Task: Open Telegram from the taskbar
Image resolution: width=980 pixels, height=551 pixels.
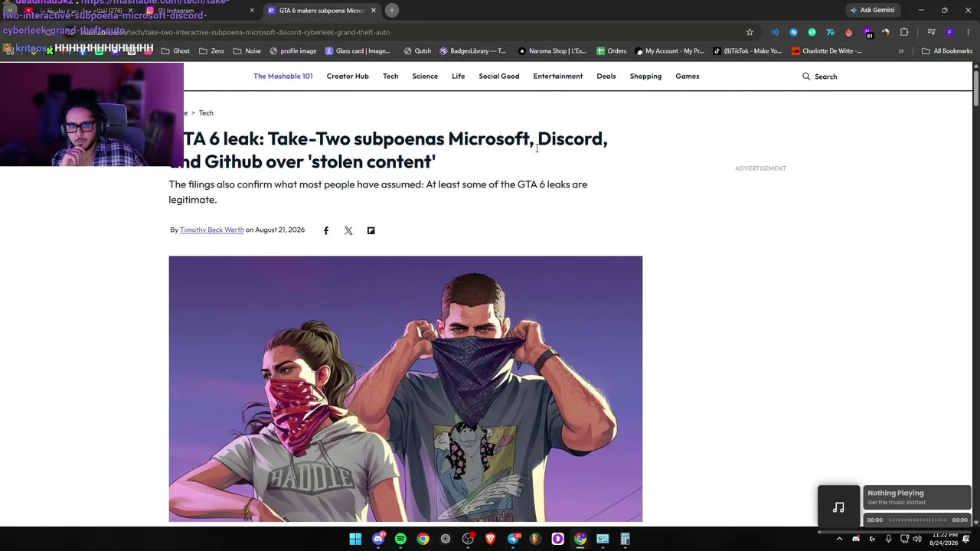Action: click(x=513, y=539)
